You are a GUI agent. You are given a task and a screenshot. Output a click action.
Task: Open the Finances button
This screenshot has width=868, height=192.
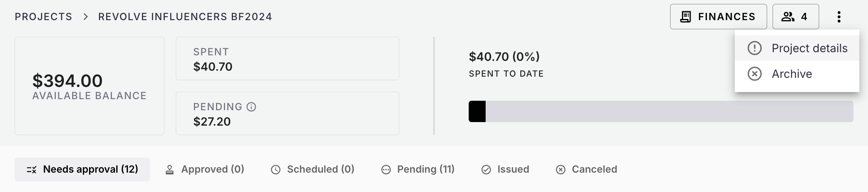coord(718,17)
